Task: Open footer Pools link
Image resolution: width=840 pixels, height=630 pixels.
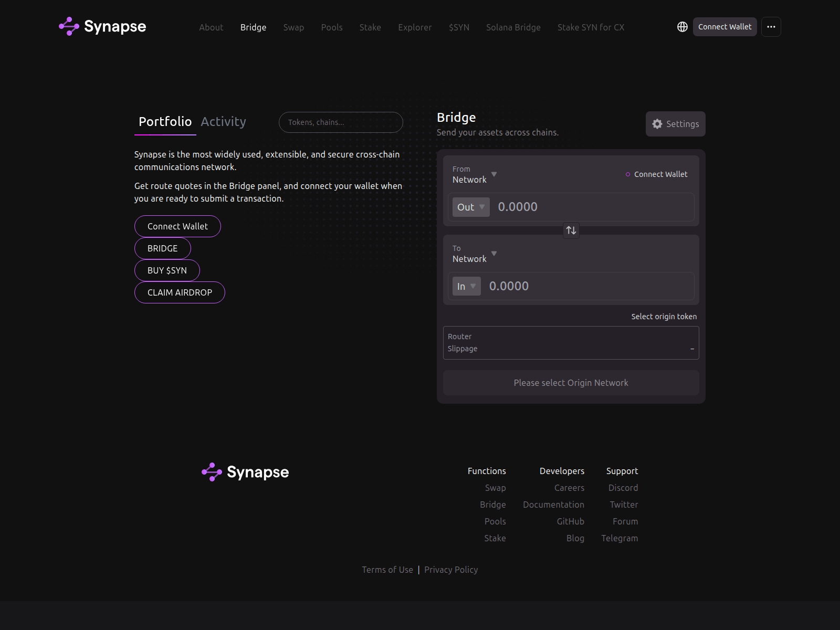Action: coord(495,521)
